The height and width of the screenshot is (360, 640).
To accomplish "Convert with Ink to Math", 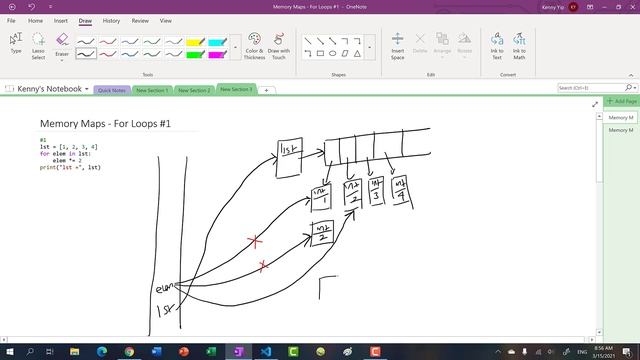I will pos(519,46).
